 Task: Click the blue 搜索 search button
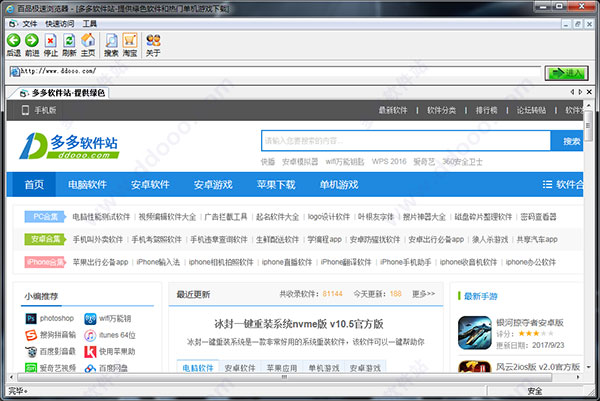(x=567, y=141)
